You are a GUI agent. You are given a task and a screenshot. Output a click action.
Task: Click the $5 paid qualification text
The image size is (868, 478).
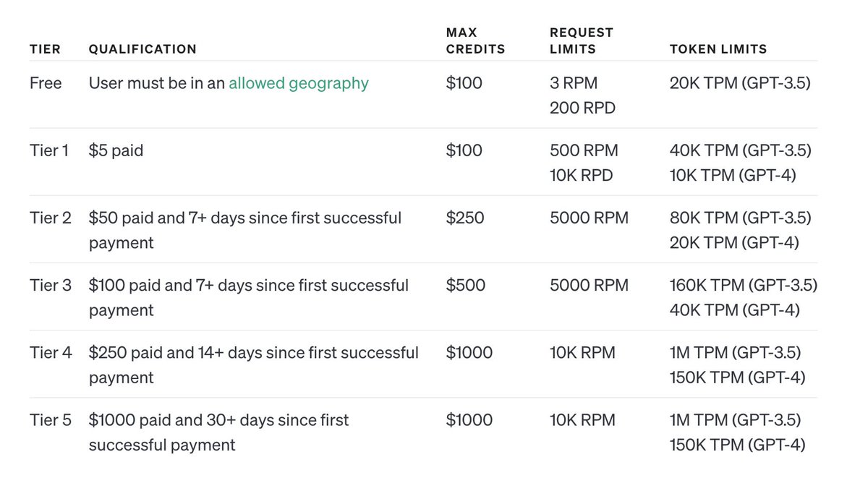(116, 150)
